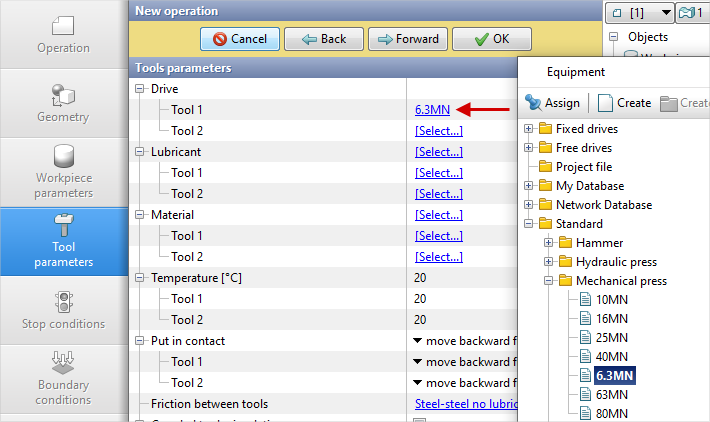Click the Forward button

(408, 39)
